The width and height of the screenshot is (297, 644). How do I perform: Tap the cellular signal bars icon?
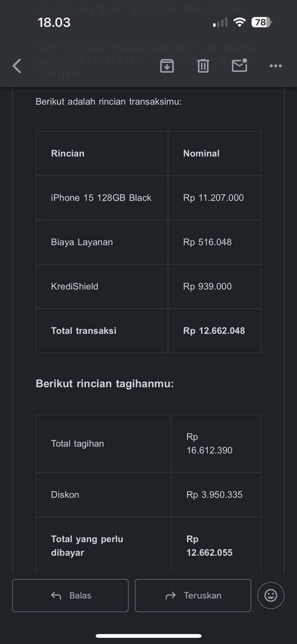220,23
